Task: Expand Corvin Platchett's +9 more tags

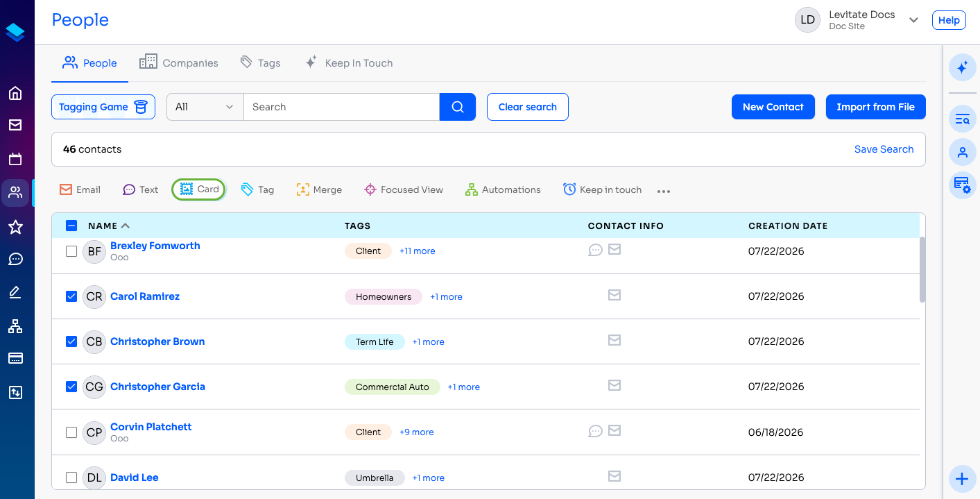Action: tap(417, 432)
